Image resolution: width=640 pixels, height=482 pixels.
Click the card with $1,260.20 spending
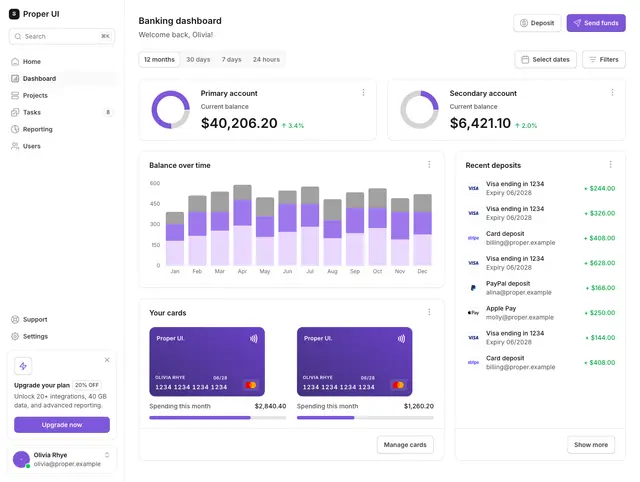tap(355, 362)
